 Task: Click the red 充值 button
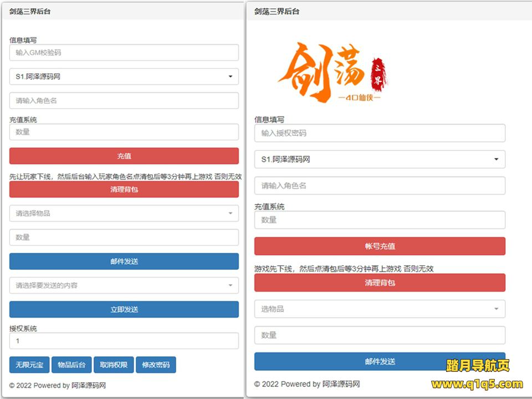(x=124, y=156)
